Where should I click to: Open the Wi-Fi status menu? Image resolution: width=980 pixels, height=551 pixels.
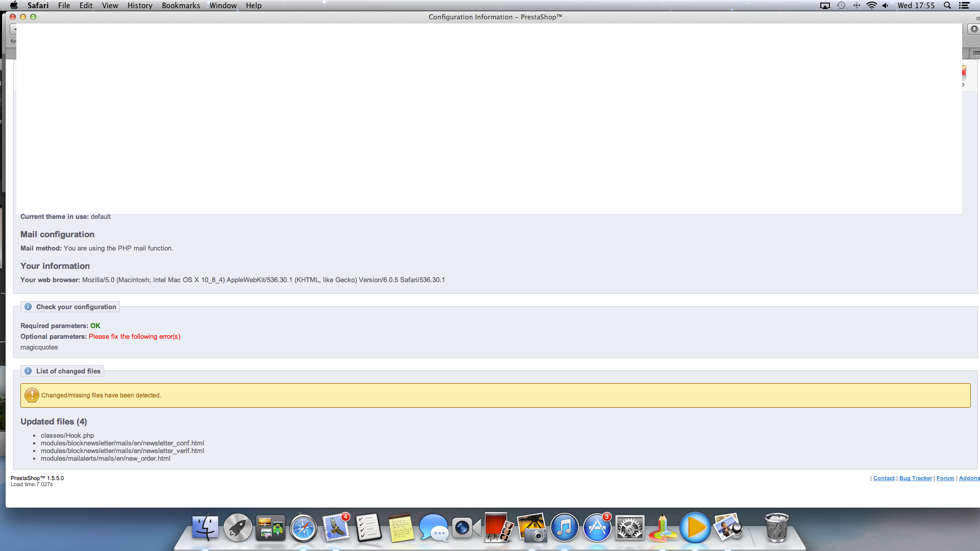(x=871, y=6)
